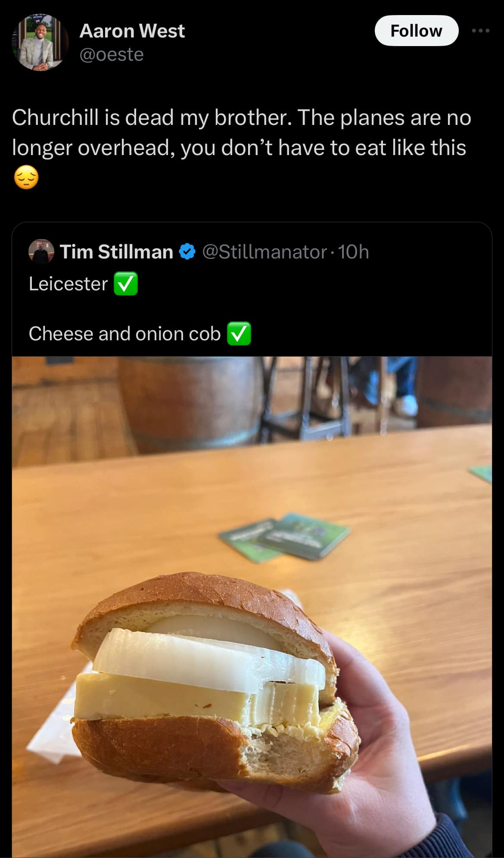The width and height of the screenshot is (504, 858).
Task: Open the three-dot more options menu
Action: [x=480, y=31]
